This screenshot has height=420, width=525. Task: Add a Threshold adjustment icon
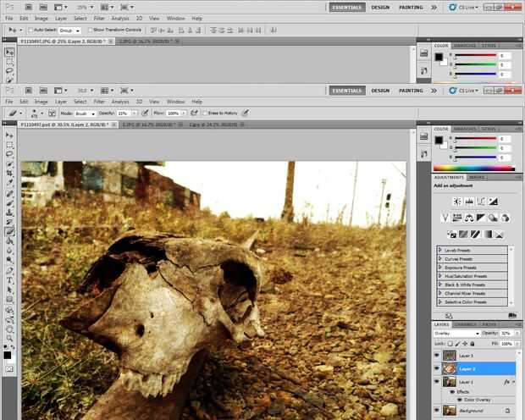tap(475, 235)
